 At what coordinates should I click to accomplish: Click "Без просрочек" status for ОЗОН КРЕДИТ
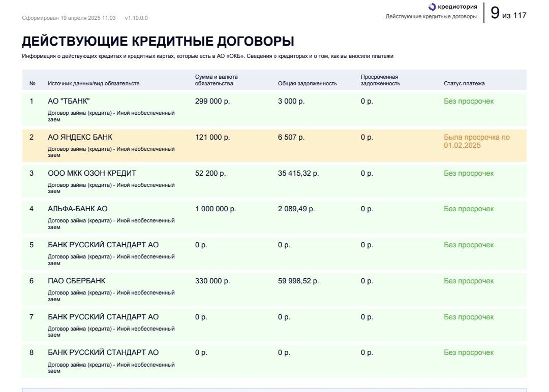[x=469, y=173]
